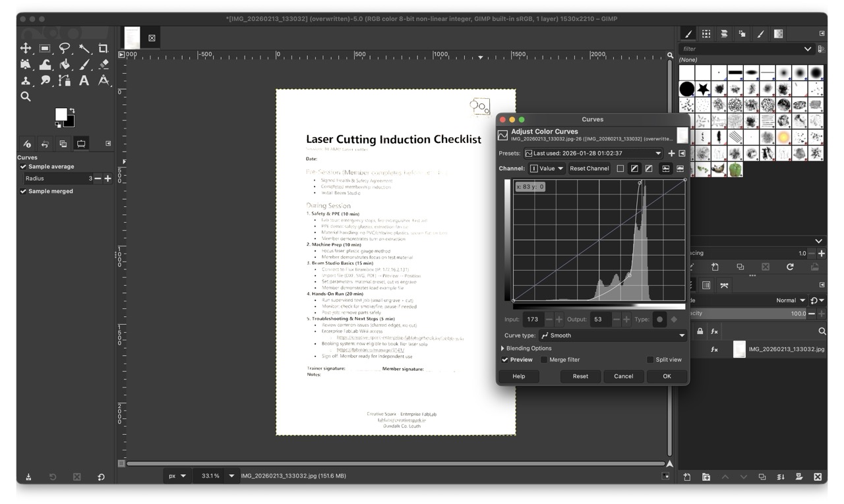Toggle the Sample merged checkbox
Screen dimensions: 844x504
pyautogui.click(x=24, y=191)
